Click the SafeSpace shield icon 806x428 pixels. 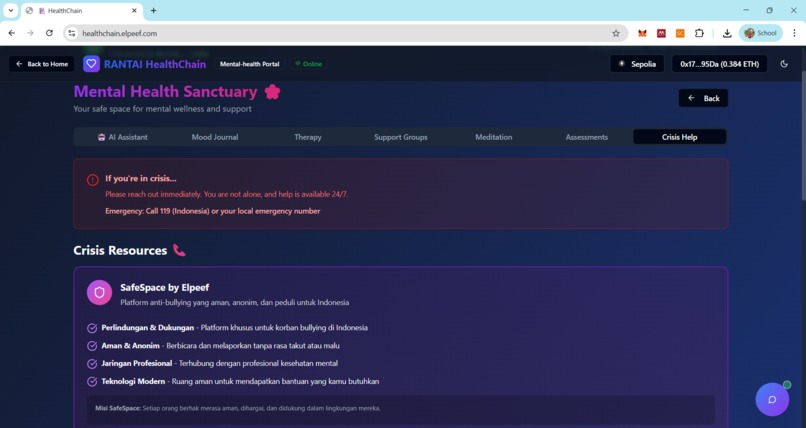[99, 292]
